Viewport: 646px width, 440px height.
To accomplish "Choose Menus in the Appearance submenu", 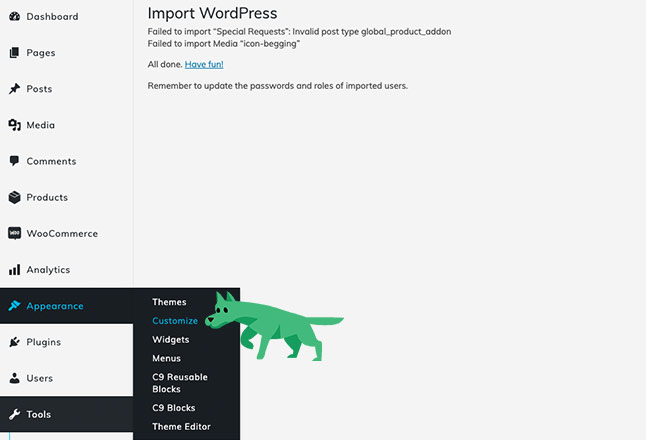I will click(166, 358).
